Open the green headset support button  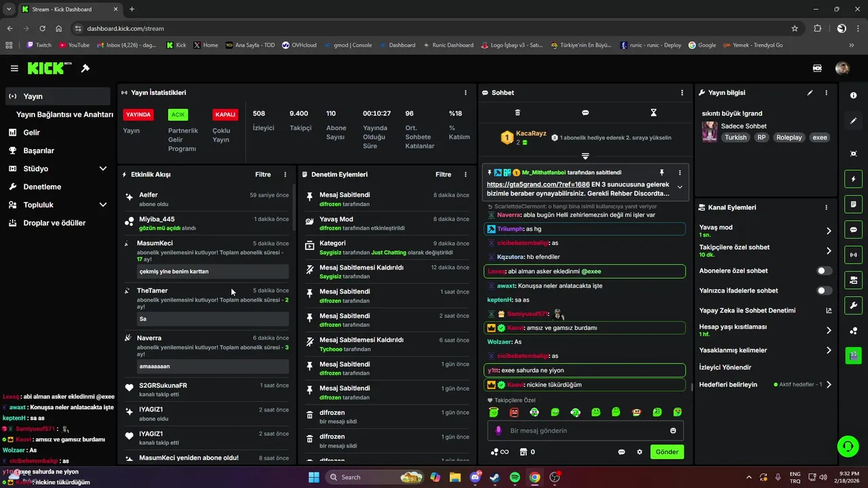tap(848, 446)
